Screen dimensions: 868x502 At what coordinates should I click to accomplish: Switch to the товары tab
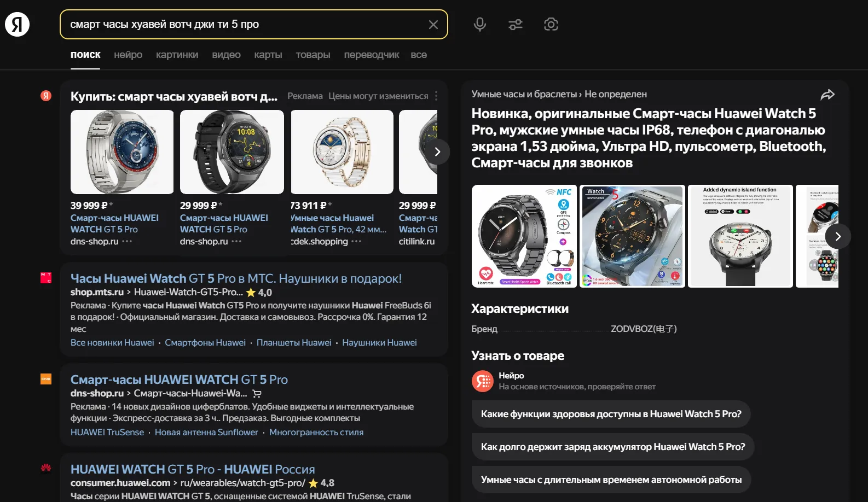point(313,55)
